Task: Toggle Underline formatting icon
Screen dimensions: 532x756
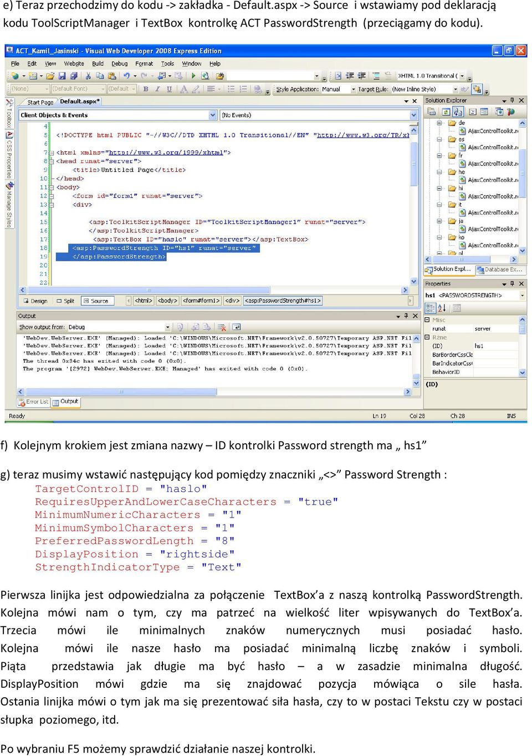Action: (169, 89)
